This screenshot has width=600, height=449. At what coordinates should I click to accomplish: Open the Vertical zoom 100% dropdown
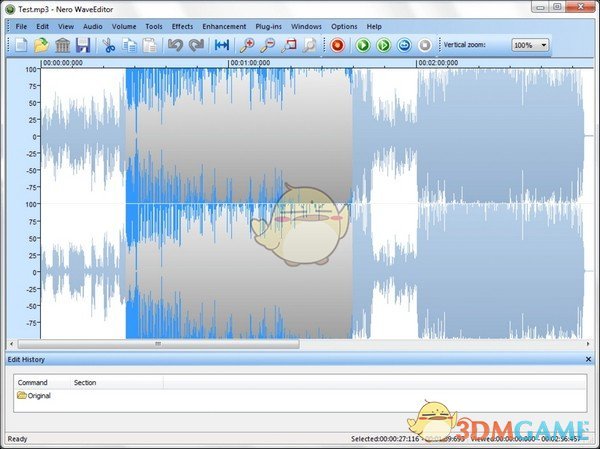[530, 45]
